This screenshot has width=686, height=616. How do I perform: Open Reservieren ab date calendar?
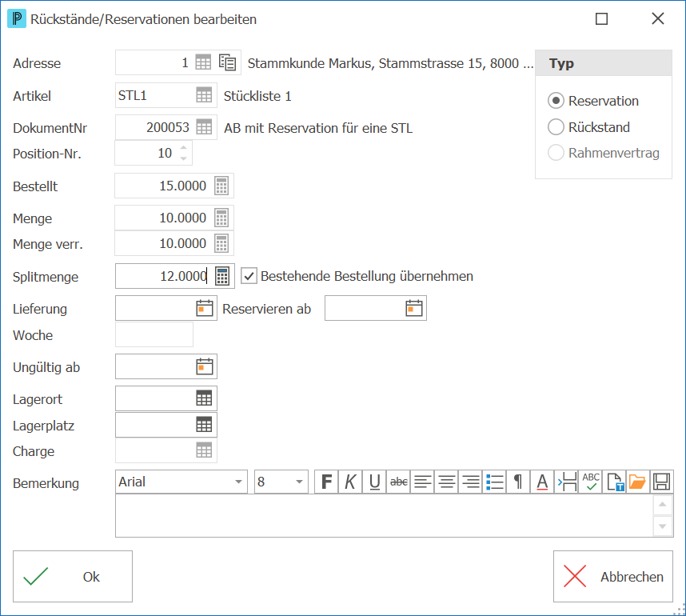[x=414, y=308]
